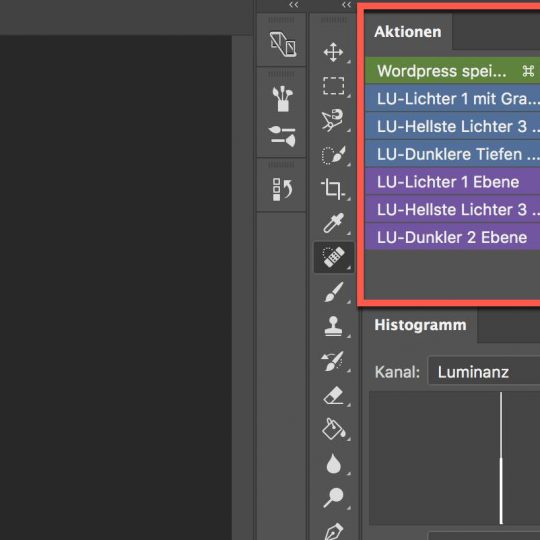Select the Eraser tool
The height and width of the screenshot is (540, 540).
pos(334,395)
